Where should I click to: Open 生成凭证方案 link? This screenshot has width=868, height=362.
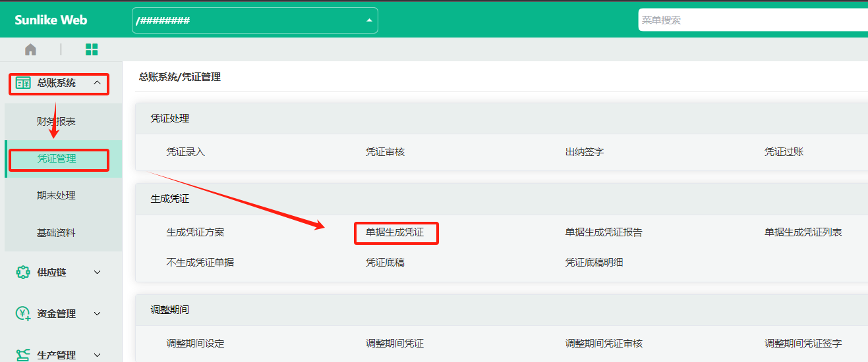tap(195, 232)
